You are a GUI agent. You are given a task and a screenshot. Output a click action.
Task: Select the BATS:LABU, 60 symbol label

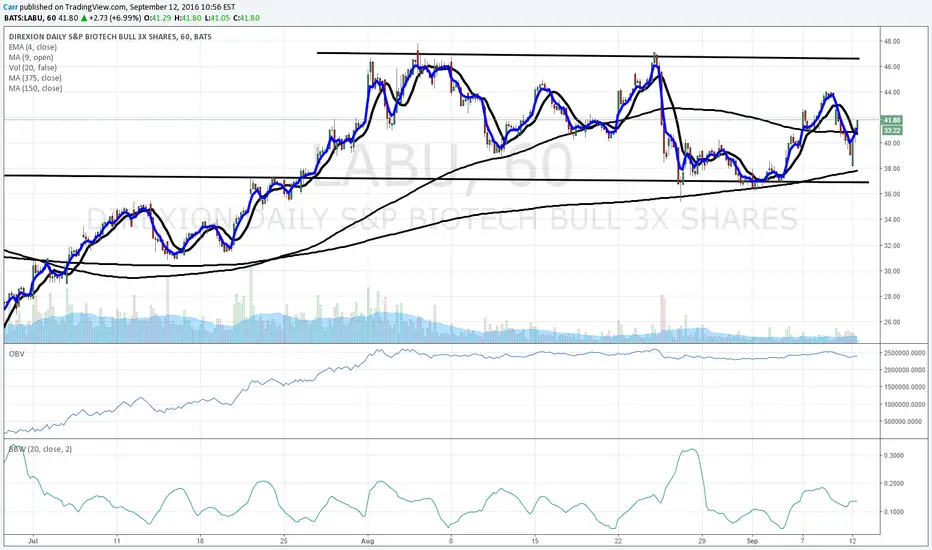pyautogui.click(x=30, y=18)
